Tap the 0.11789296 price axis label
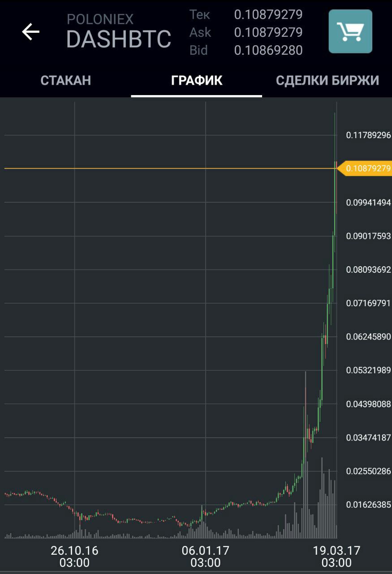This screenshot has width=392, height=574. (369, 135)
